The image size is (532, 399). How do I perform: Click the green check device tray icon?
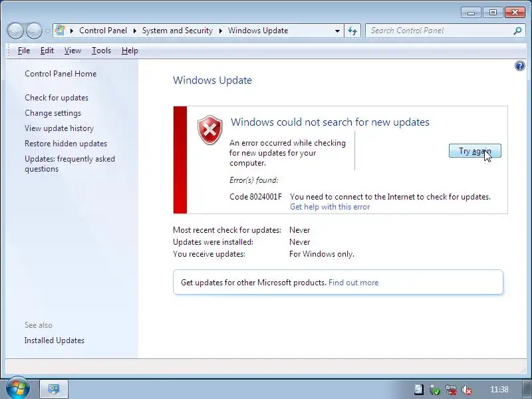[434, 390]
